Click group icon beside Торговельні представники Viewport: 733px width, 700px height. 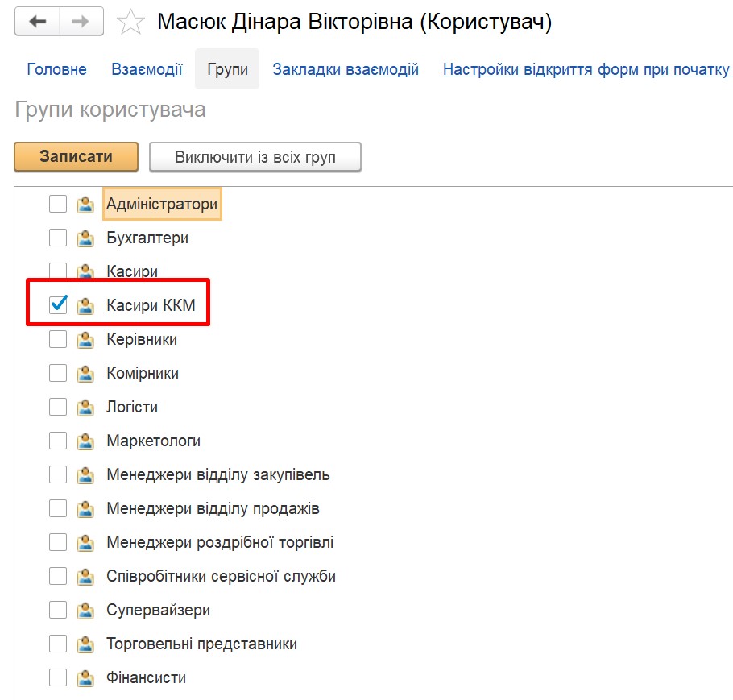[85, 644]
